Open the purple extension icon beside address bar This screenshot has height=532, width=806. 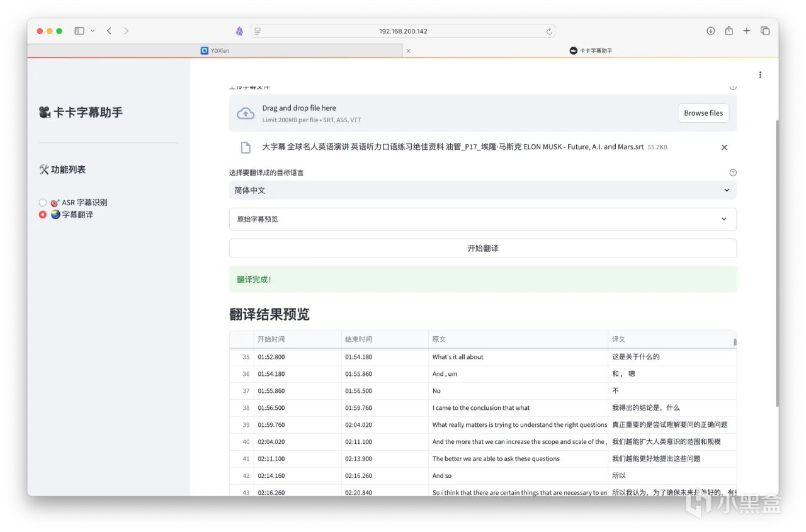click(239, 31)
